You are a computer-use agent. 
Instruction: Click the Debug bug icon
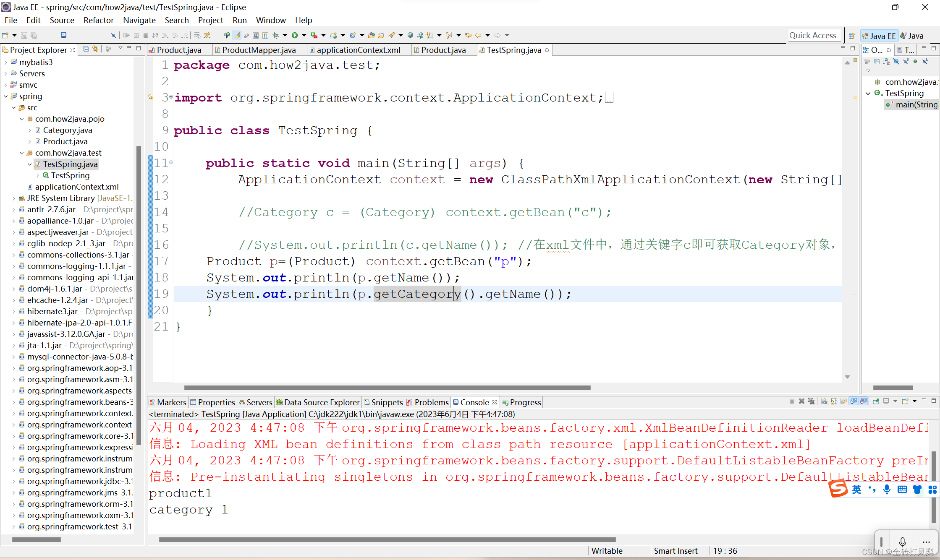tap(275, 35)
